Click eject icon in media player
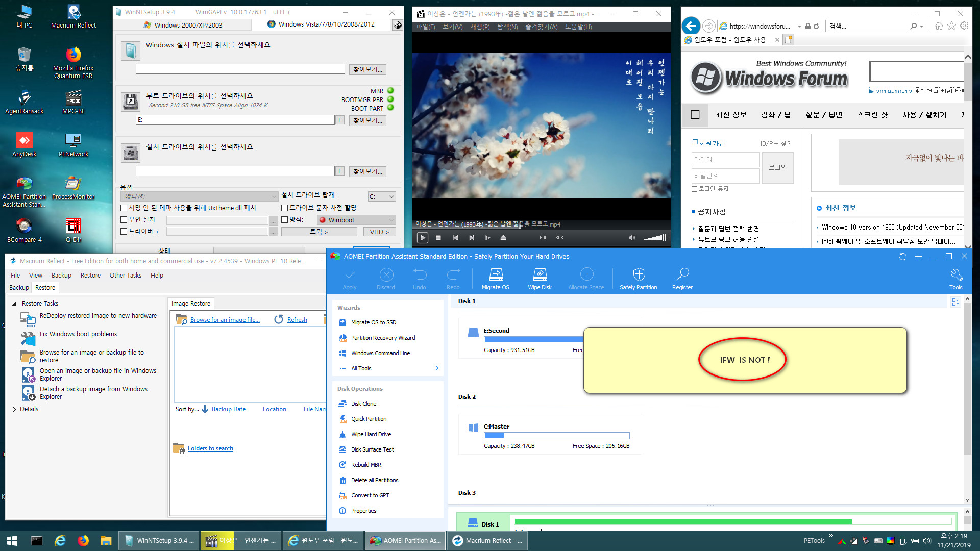Image resolution: width=980 pixels, height=551 pixels. (503, 238)
